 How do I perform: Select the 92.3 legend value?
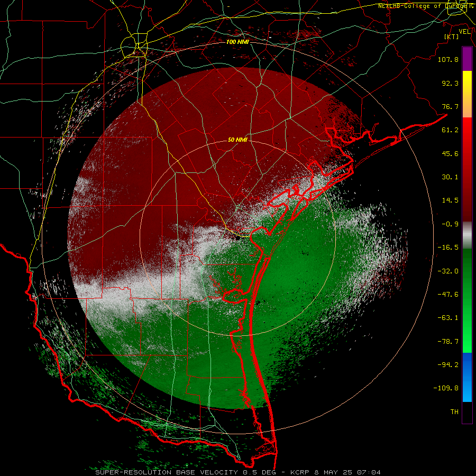point(450,83)
